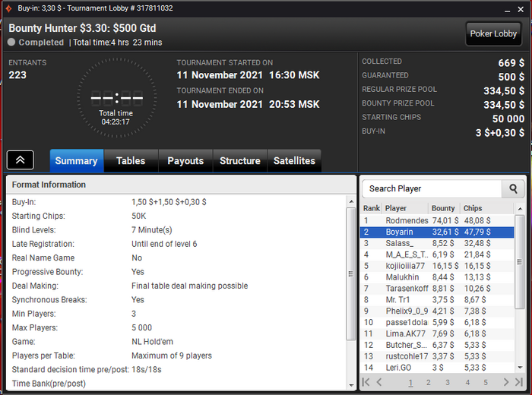The image size is (532, 395).
Task: Click up arrow of player list scrollbar
Action: coord(520,209)
